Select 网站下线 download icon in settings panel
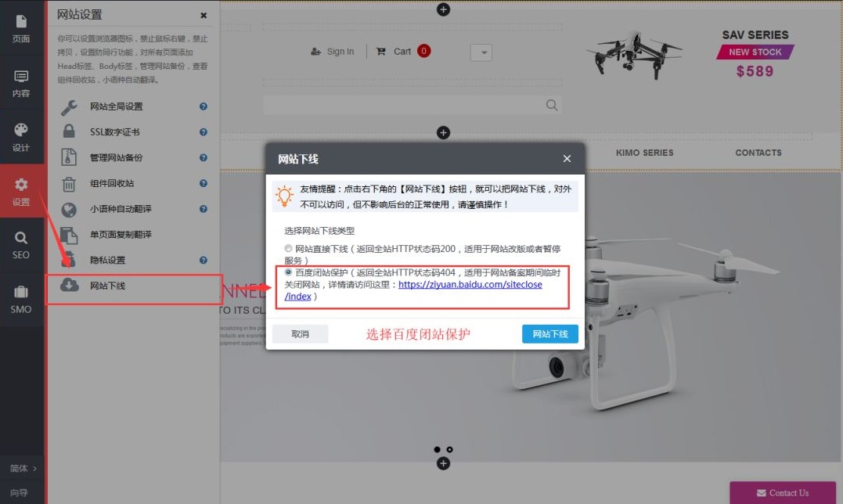This screenshot has height=504, width=843. coord(70,286)
